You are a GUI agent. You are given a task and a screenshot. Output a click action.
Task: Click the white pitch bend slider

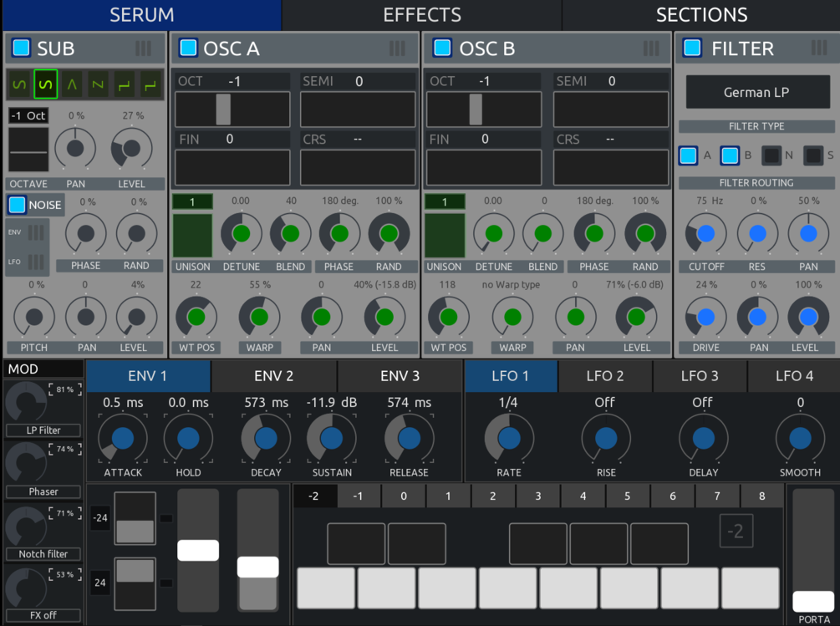(x=198, y=549)
